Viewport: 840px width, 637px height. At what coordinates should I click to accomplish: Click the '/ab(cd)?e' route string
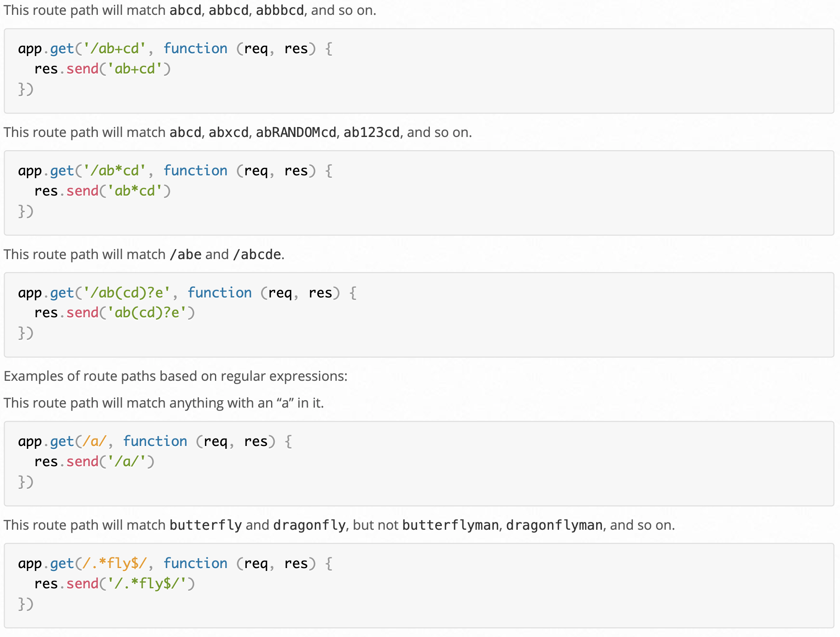(126, 293)
